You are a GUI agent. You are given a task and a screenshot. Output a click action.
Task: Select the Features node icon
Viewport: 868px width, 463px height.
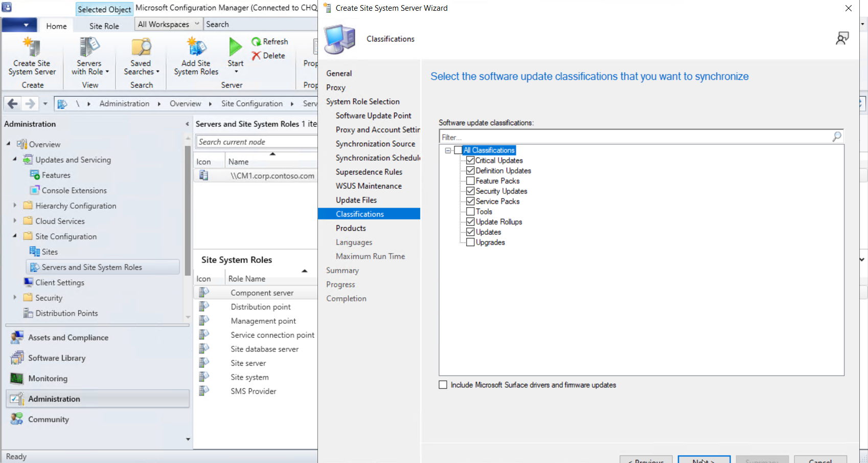point(35,175)
